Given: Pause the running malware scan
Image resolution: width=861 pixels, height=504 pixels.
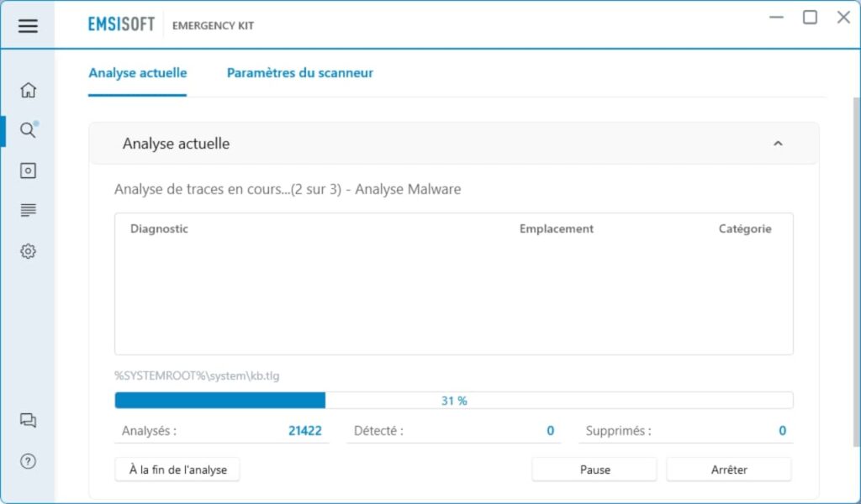Looking at the screenshot, I should pyautogui.click(x=594, y=469).
